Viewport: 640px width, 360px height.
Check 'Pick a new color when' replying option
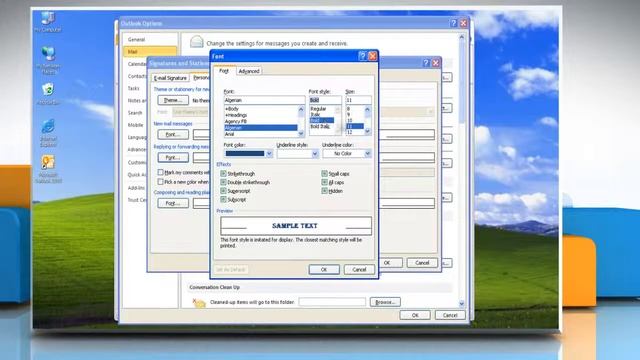click(160, 182)
